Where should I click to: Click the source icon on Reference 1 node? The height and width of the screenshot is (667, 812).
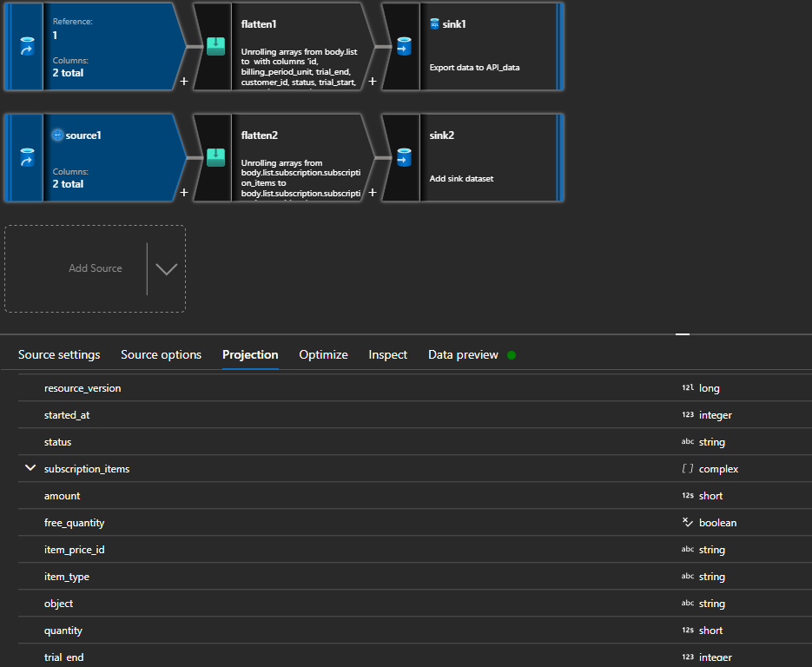click(x=27, y=47)
